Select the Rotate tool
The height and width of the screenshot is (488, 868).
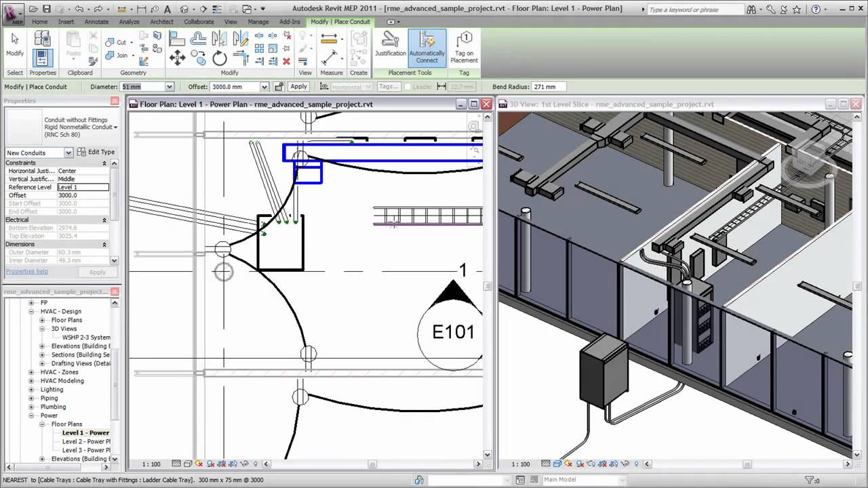point(220,58)
